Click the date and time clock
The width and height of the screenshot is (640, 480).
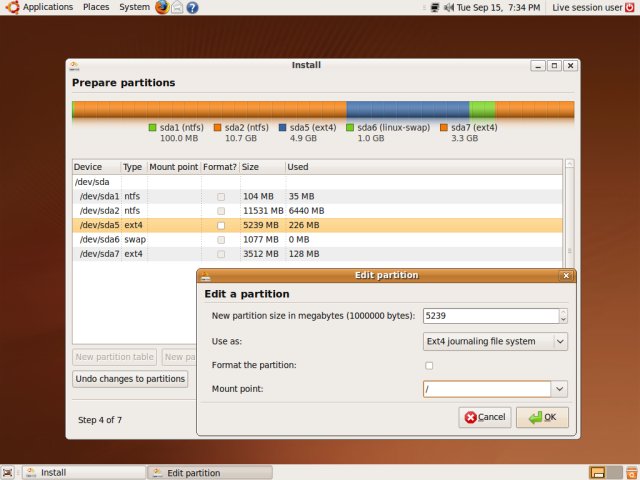coord(498,7)
